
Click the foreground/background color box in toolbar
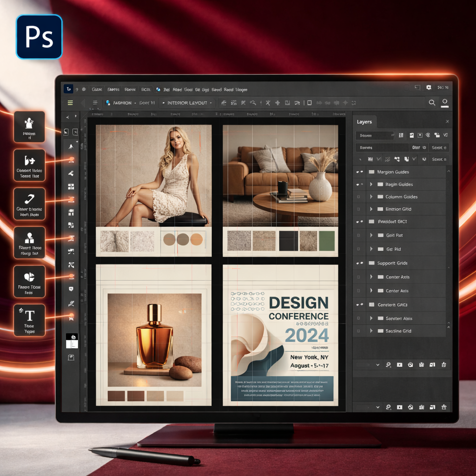pyautogui.click(x=72, y=341)
